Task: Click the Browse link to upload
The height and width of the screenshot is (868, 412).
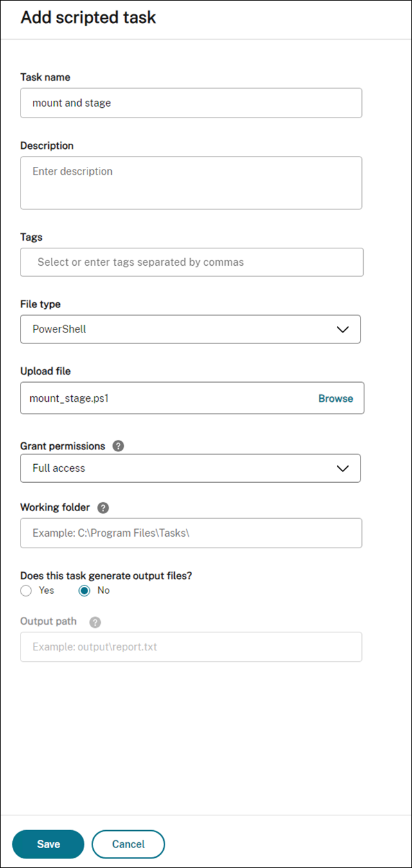Action: coord(336,399)
